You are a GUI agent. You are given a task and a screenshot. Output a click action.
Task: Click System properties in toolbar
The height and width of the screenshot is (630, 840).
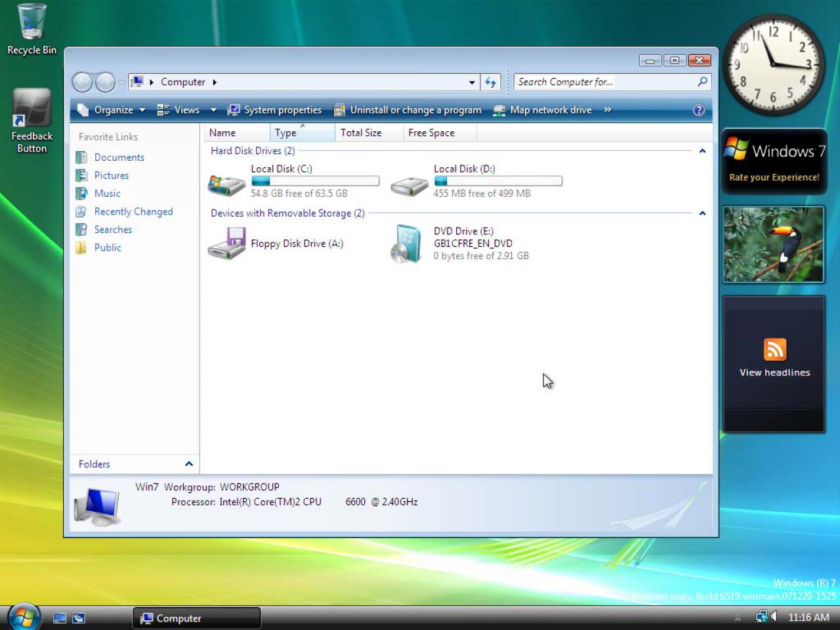[274, 110]
